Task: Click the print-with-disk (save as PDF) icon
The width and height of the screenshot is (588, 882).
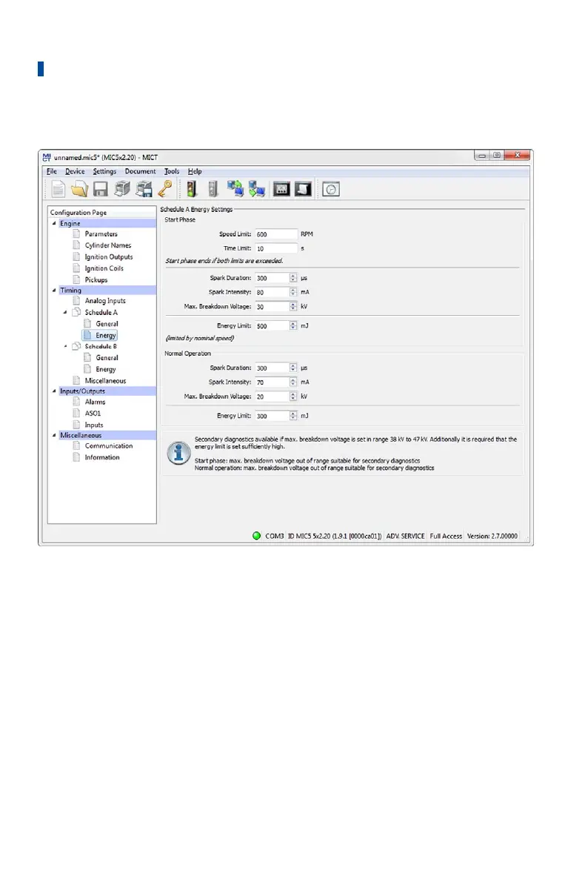Action: [x=144, y=189]
